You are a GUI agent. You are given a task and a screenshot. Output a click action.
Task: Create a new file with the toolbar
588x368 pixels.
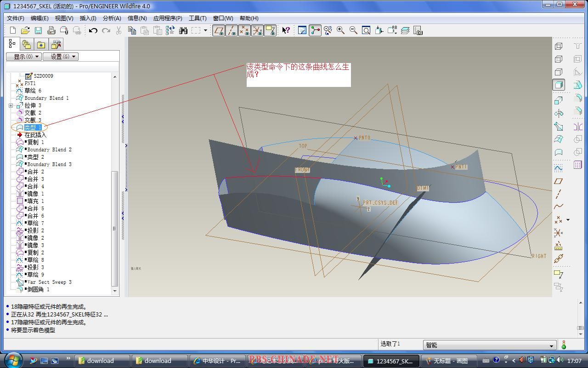[13, 30]
